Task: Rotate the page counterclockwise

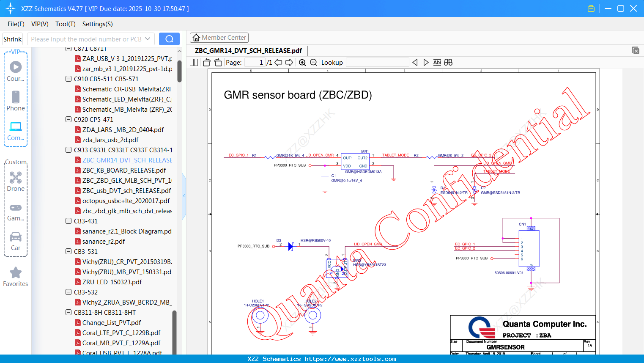Action: point(207,62)
